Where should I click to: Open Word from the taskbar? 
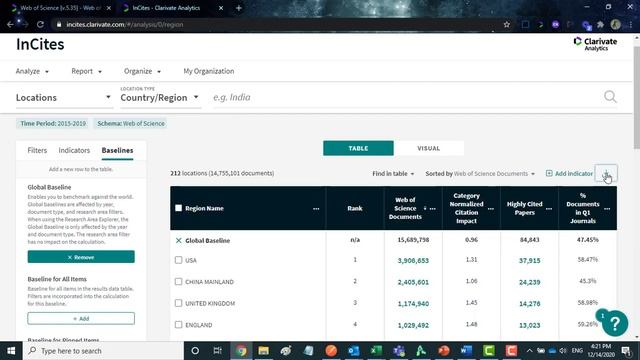tap(466, 351)
